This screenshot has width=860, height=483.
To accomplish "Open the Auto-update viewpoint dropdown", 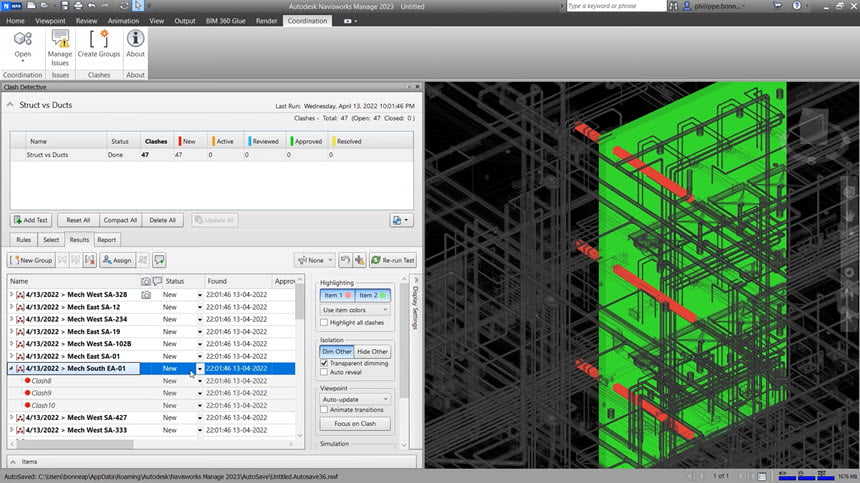I will point(355,399).
